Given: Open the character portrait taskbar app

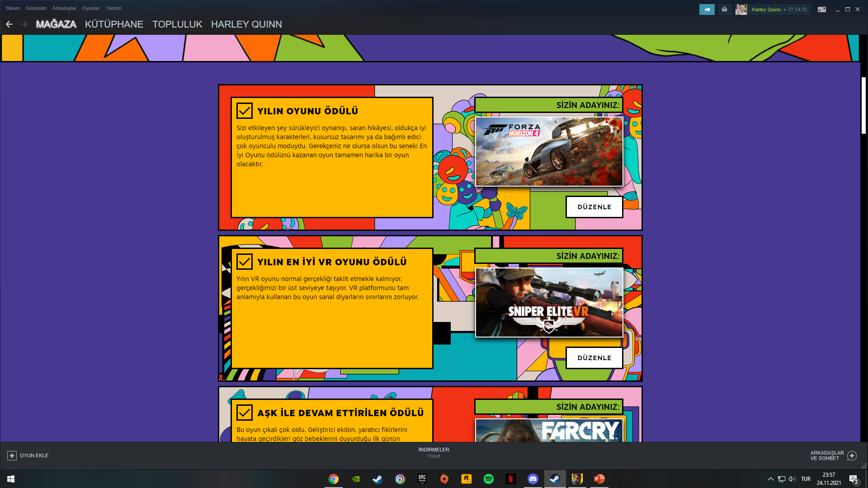Looking at the screenshot, I should (x=577, y=479).
